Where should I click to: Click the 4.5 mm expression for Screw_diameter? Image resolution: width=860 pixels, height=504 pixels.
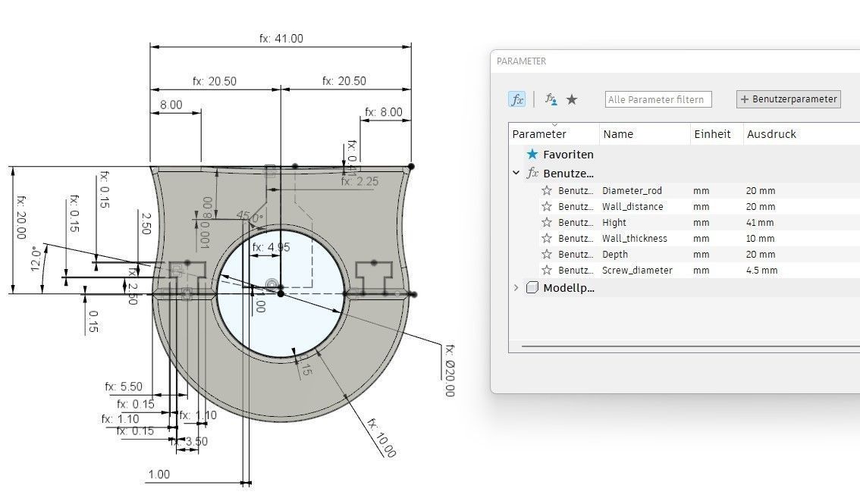point(761,270)
